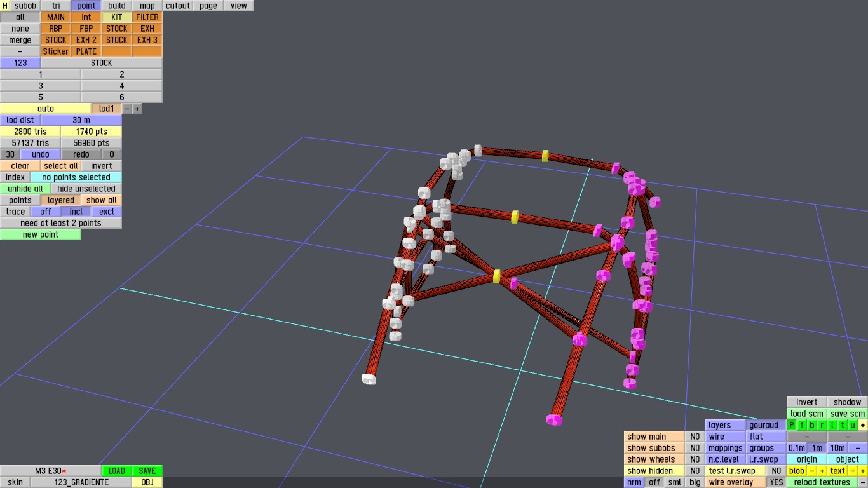Select the KIT layer
Viewport: 868px width, 488px height.
pos(117,17)
